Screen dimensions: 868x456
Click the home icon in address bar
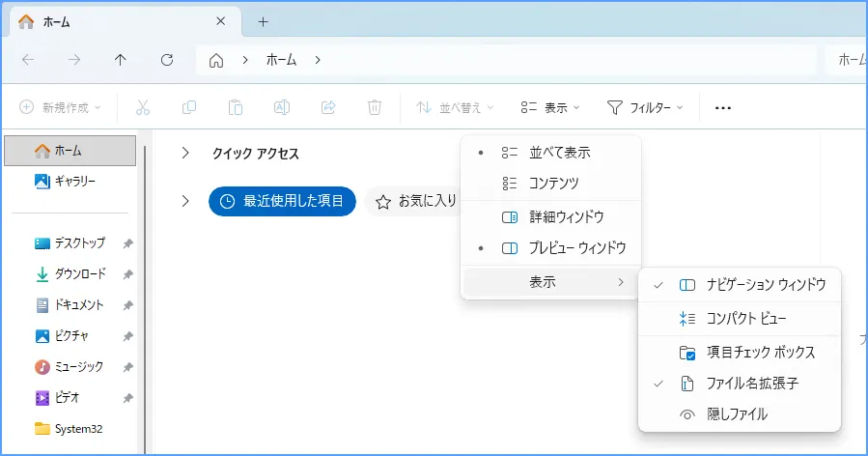(x=216, y=60)
